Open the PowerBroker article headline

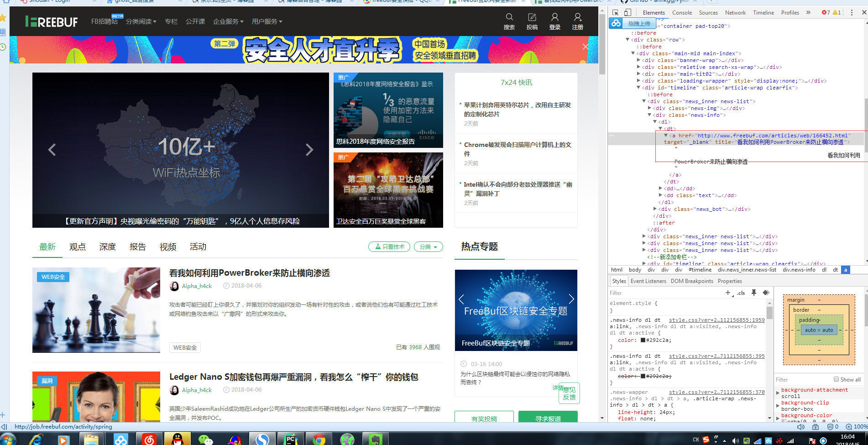click(x=250, y=273)
